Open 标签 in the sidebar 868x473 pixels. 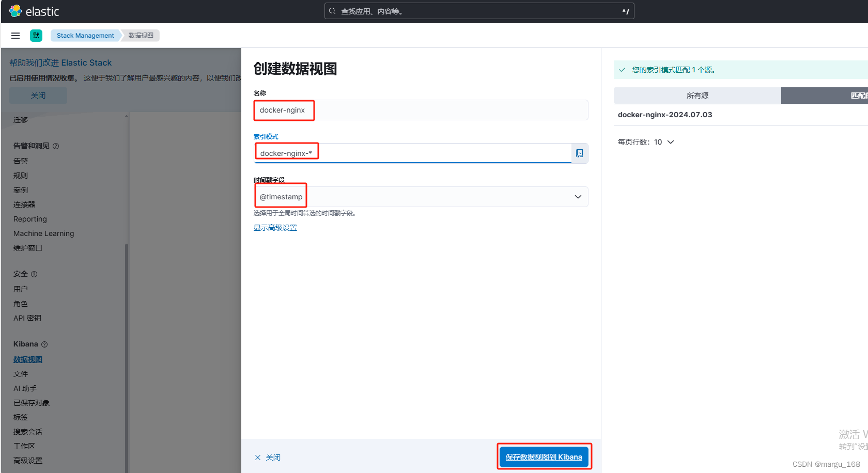tap(21, 417)
